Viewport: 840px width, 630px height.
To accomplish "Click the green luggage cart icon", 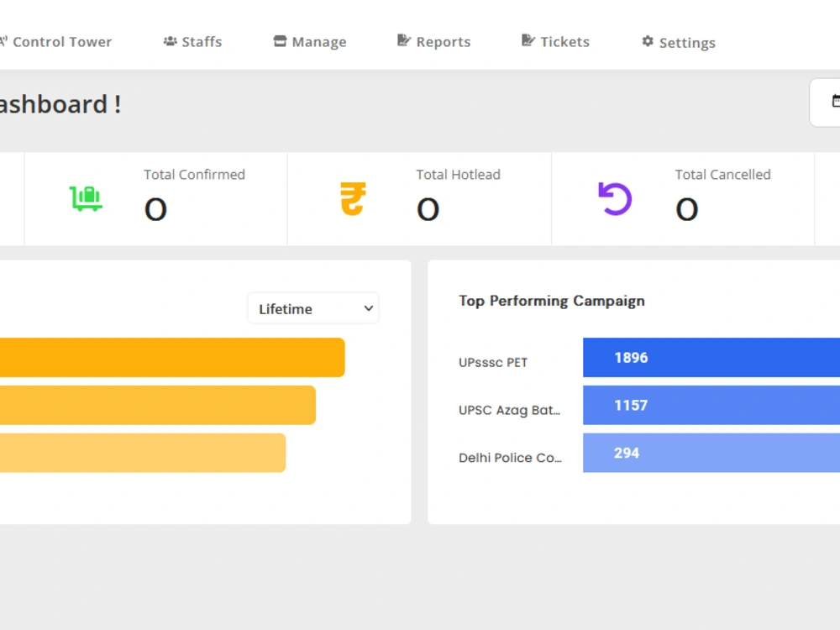I will click(x=86, y=199).
